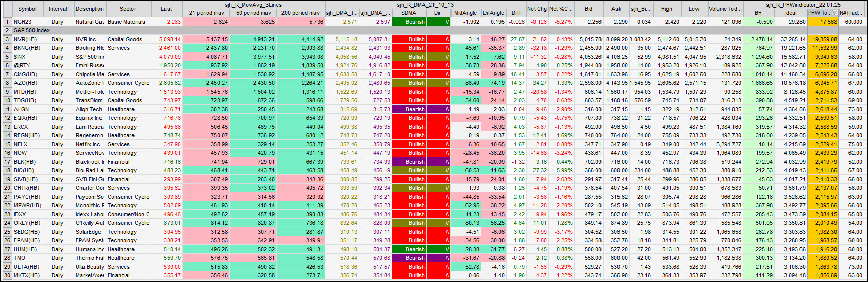Click the Bullish SDMA cell for NVR(HB)

click(x=409, y=39)
